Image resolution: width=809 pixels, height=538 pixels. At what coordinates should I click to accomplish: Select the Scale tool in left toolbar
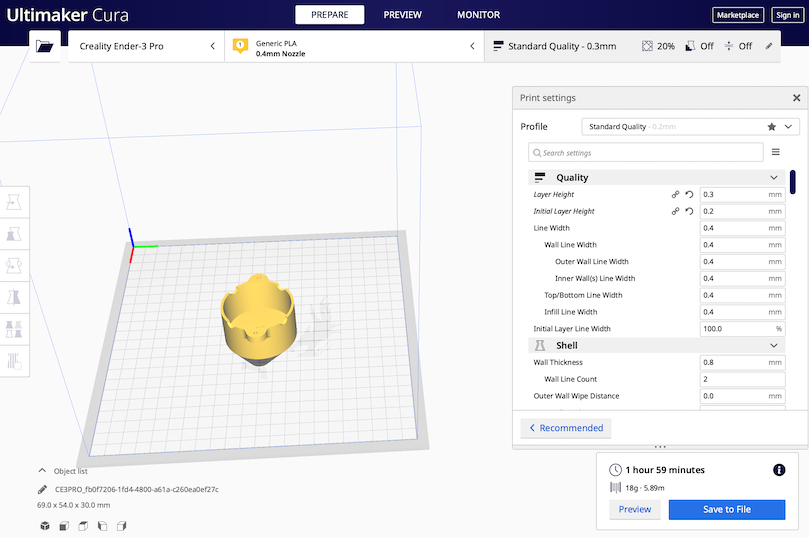pos(14,234)
